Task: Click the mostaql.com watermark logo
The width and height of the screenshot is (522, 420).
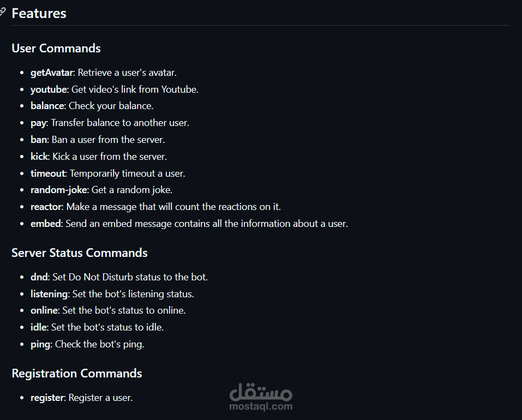Action: [x=261, y=397]
